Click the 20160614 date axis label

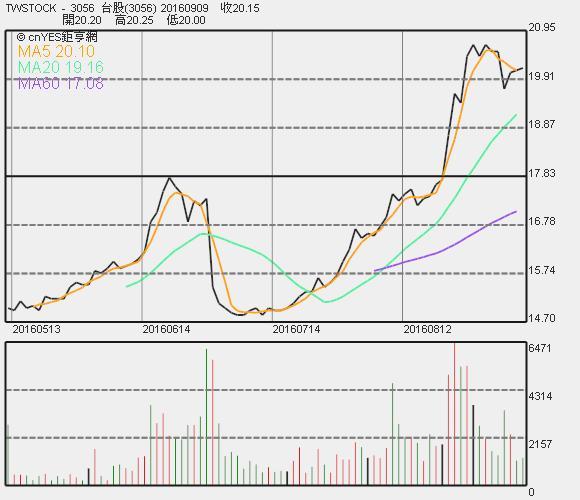(x=166, y=329)
